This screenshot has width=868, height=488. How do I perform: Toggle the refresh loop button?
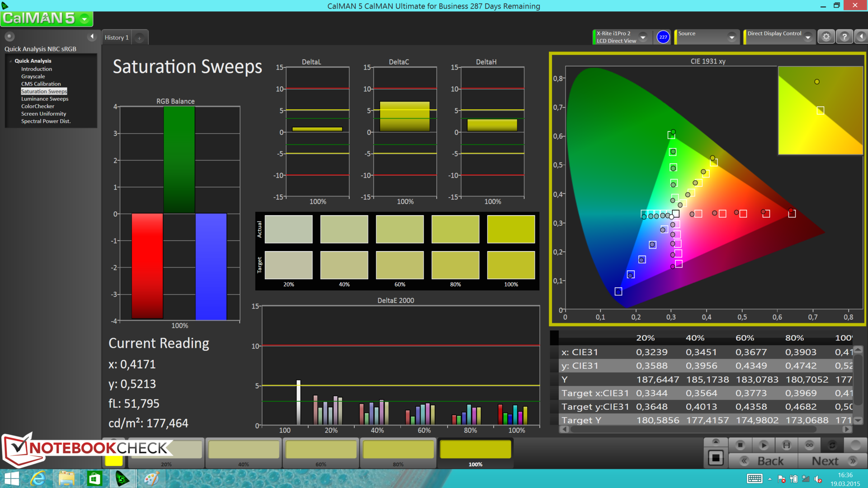tap(832, 445)
